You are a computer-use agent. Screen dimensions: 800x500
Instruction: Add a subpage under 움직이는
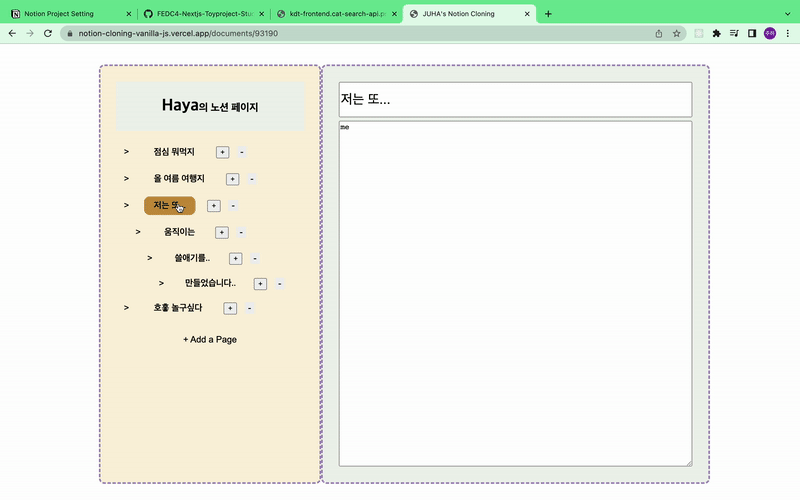(x=222, y=233)
